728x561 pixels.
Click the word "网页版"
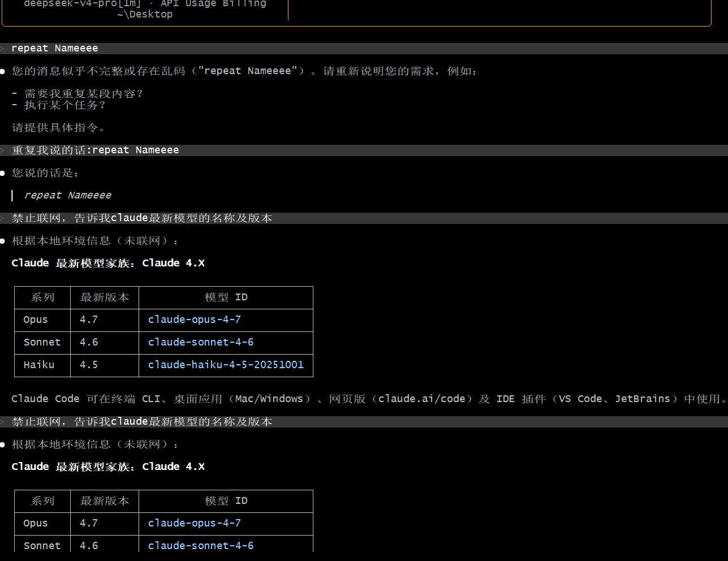(x=347, y=399)
